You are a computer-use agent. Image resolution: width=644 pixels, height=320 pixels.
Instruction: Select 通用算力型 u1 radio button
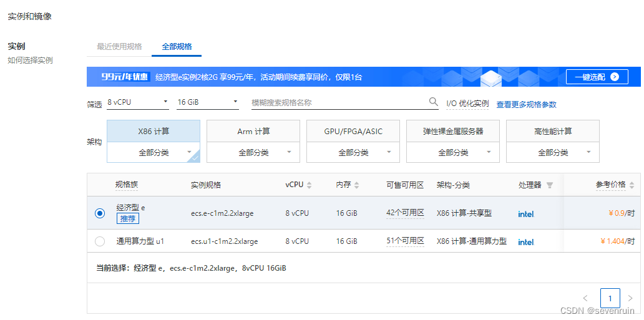tap(100, 241)
